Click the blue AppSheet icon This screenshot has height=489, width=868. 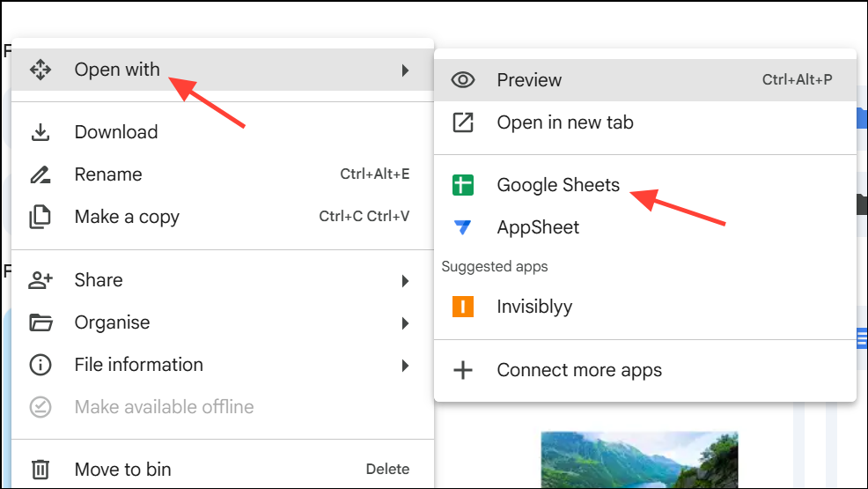[x=463, y=227]
